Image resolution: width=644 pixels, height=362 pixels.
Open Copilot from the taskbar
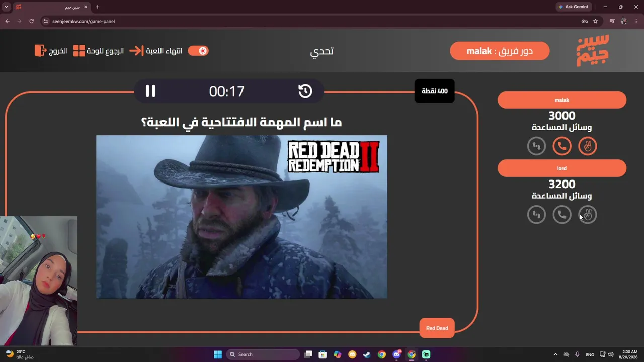pos(338,354)
